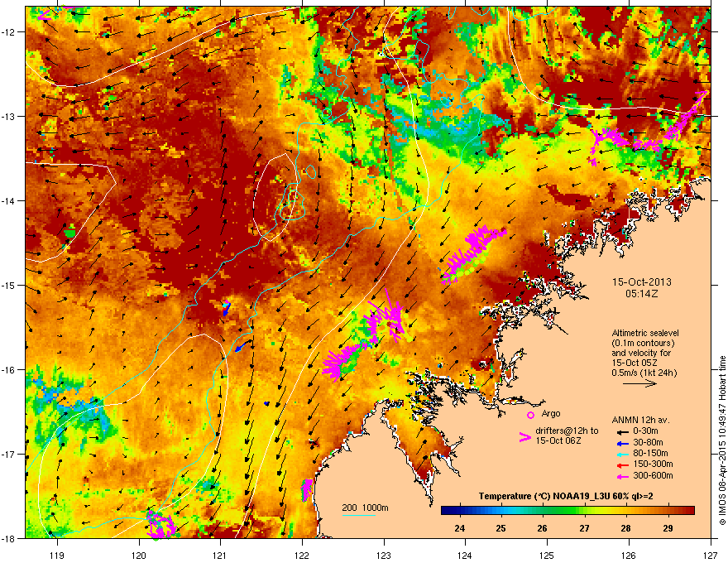This screenshot has width=728, height=563.
Task: Select the date text '15-Oct-2013'
Action: pos(642,282)
